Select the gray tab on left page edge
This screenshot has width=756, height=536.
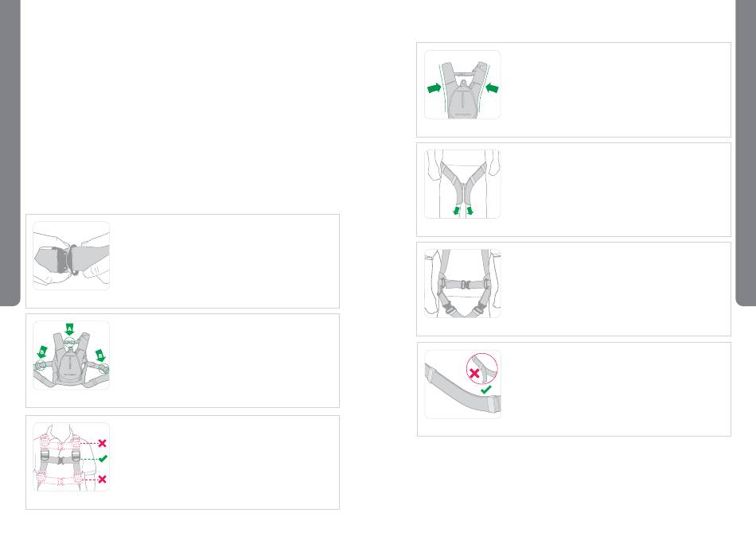tap(10, 153)
